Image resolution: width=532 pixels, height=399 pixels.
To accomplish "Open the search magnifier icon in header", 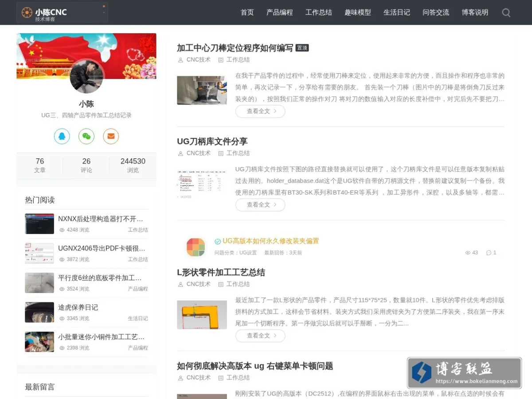I will tap(506, 12).
